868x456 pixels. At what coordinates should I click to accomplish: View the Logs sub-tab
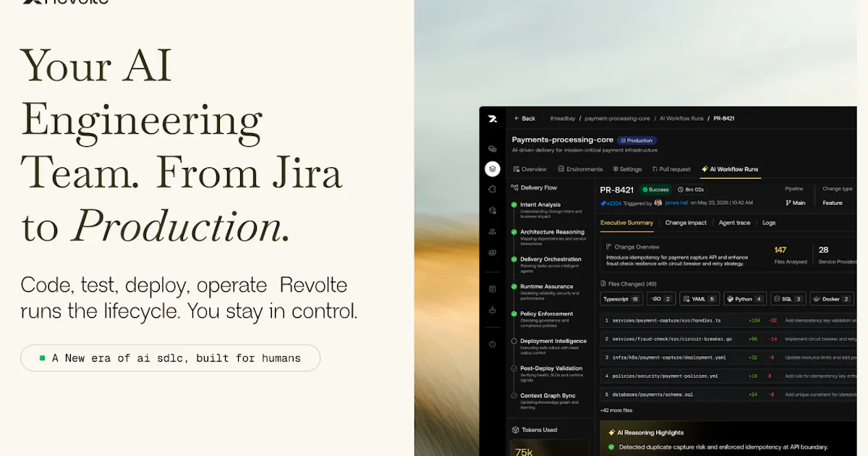click(x=769, y=223)
